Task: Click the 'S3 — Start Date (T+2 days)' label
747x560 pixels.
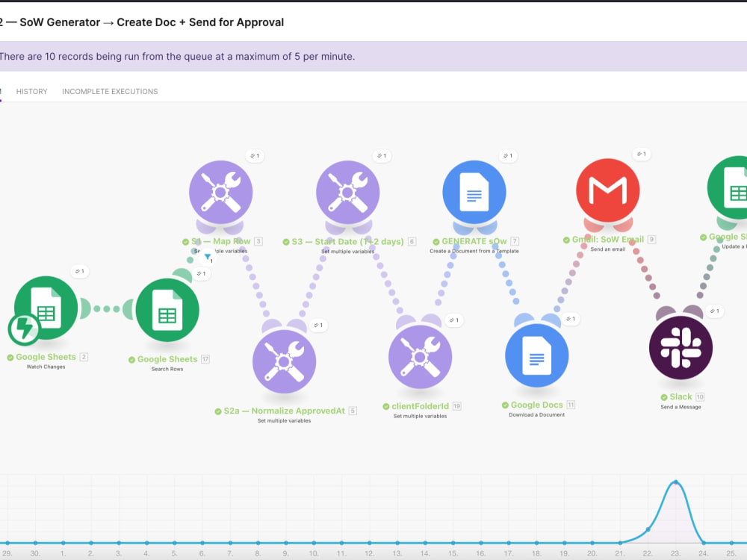Action: coord(347,242)
